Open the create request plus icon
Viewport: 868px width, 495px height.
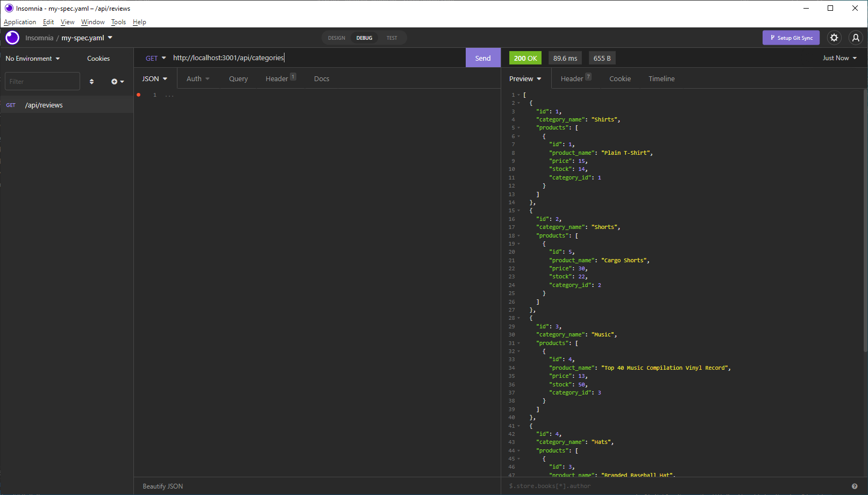[x=117, y=82]
